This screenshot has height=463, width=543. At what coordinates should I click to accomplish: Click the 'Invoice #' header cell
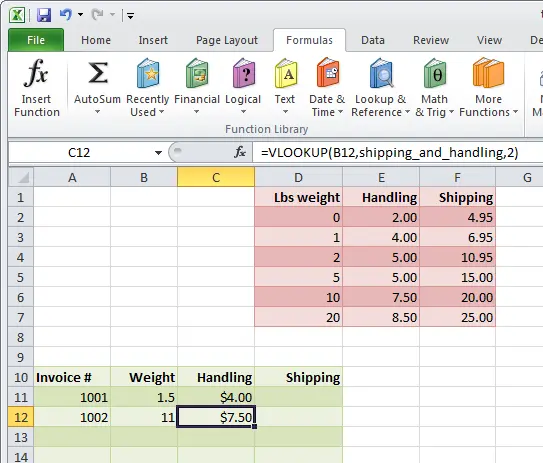(x=72, y=377)
